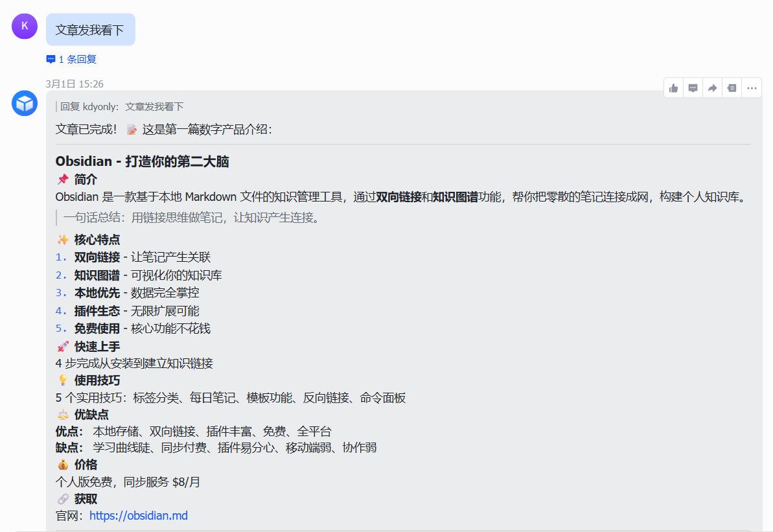
Task: Open the https://obsidian.md link
Action: tap(139, 516)
